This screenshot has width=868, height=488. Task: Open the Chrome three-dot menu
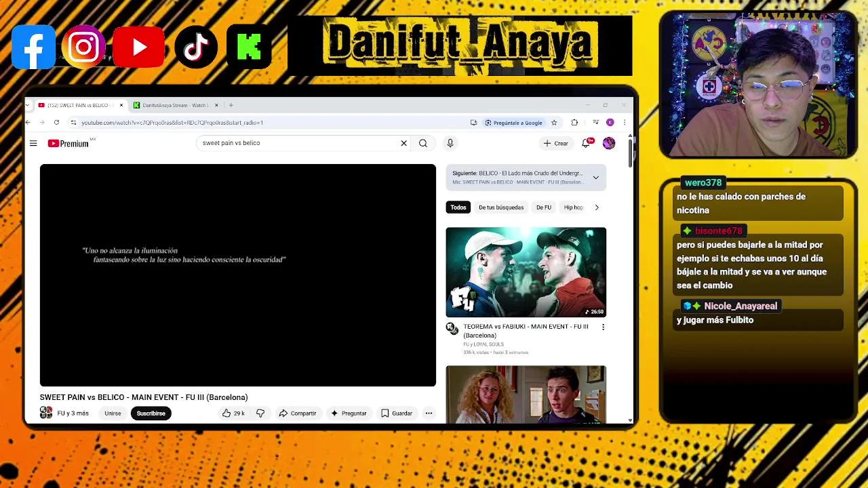click(x=624, y=123)
